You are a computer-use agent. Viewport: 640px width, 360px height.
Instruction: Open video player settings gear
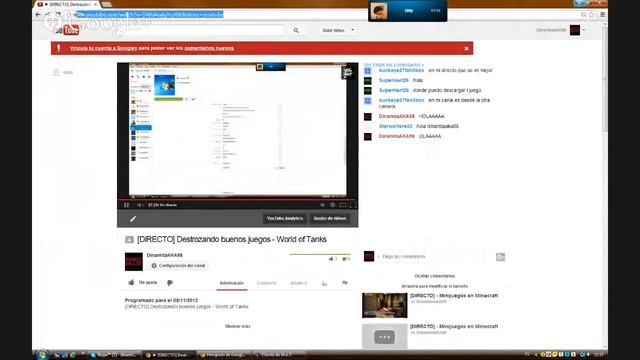click(x=333, y=205)
